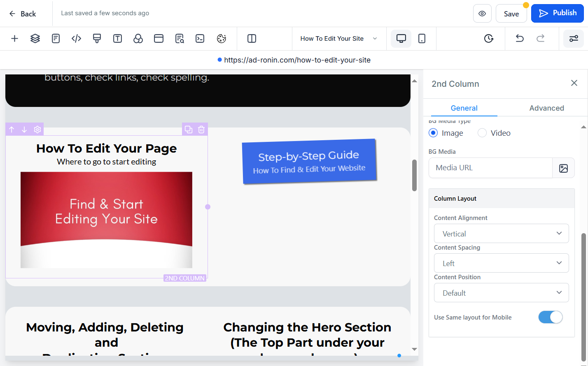Switch to mobile device view
Image resolution: width=588 pixels, height=366 pixels.
(x=422, y=39)
